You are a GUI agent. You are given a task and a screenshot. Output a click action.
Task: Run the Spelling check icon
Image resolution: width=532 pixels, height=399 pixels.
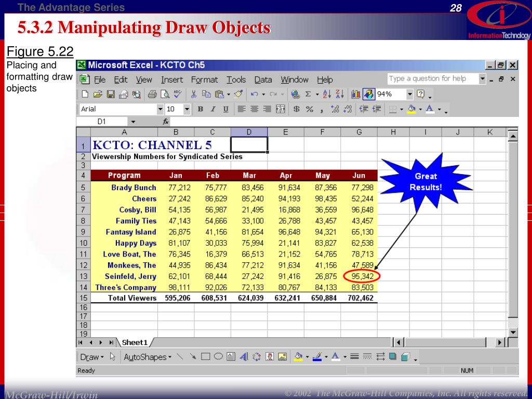[178, 94]
